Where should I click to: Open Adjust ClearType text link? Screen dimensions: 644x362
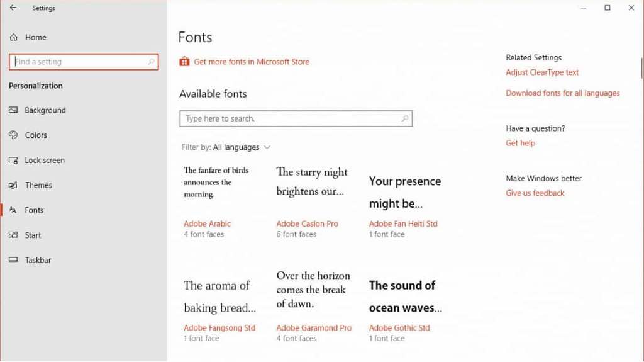(x=542, y=72)
